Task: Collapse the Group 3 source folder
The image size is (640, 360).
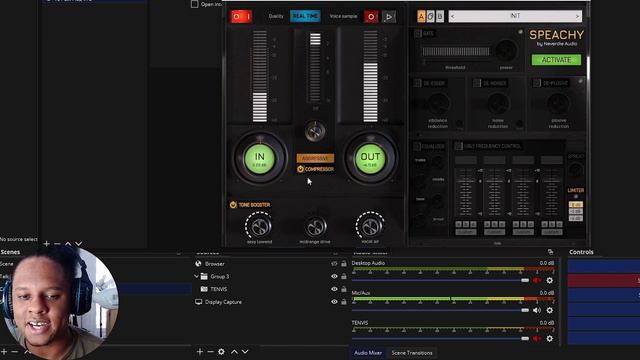Action: point(196,276)
